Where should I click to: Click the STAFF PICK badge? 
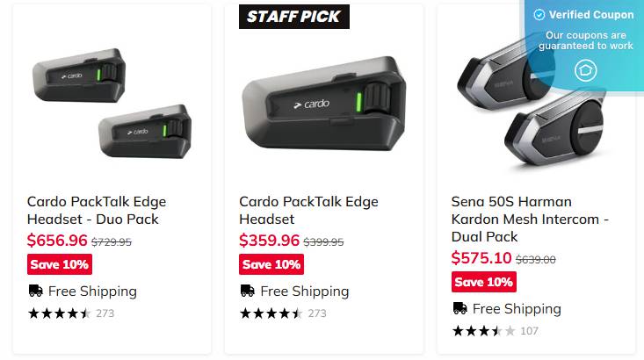[x=294, y=16]
